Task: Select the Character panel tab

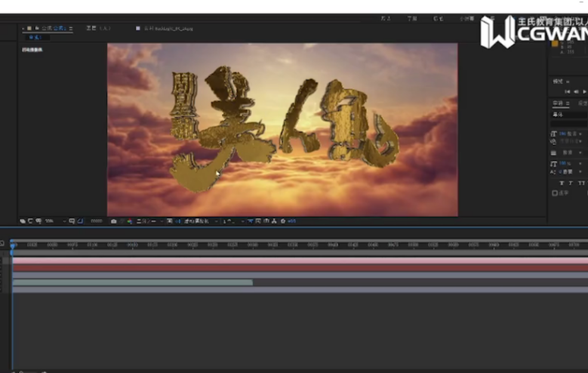Action: point(556,103)
